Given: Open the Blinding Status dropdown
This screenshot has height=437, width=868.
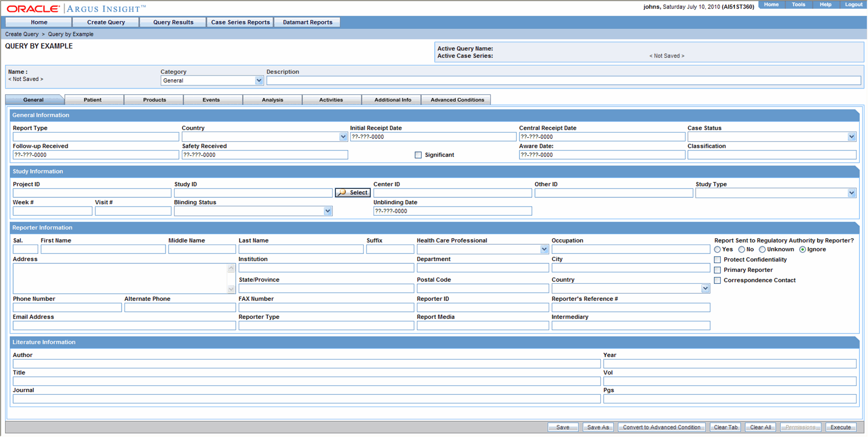Looking at the screenshot, I should coord(328,211).
